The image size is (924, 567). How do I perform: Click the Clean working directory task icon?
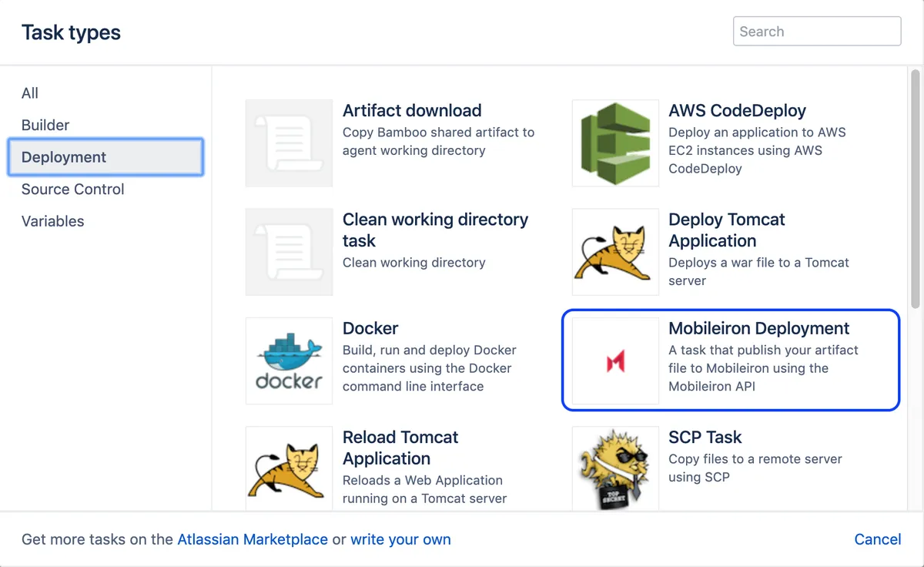(x=289, y=252)
